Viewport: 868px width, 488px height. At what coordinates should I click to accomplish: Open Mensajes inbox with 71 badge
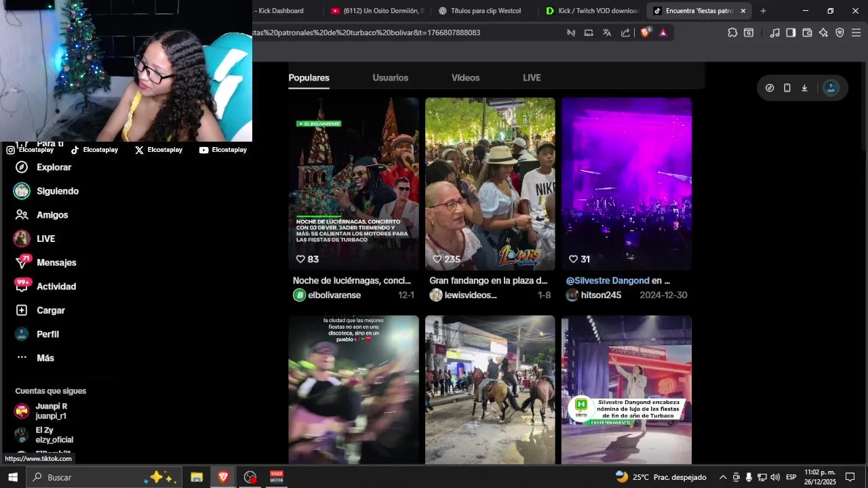tap(46, 262)
